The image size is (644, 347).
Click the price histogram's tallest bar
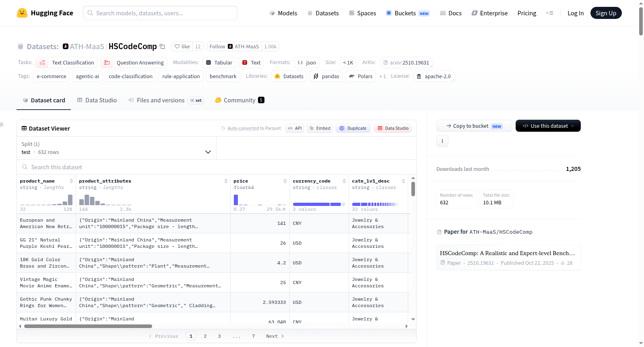click(236, 200)
